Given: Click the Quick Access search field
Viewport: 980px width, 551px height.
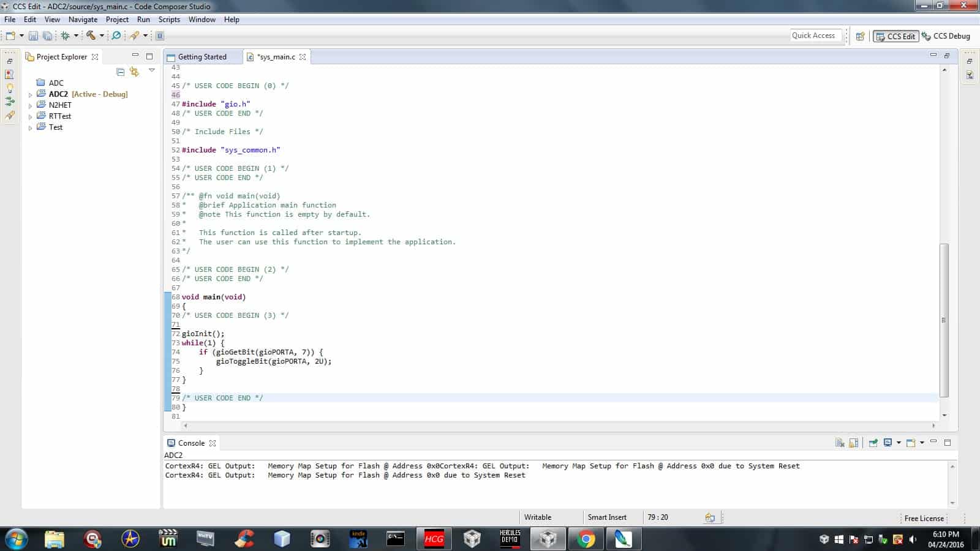Looking at the screenshot, I should (815, 36).
